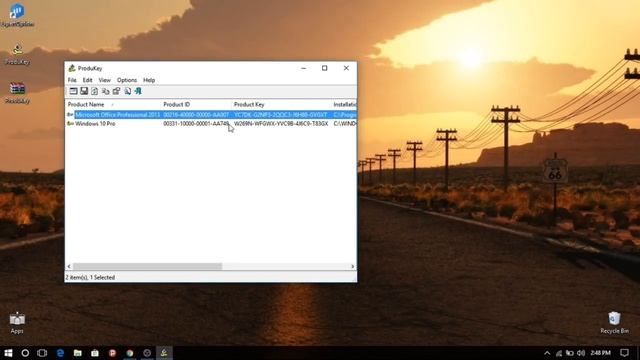Viewport: 640px width, 360px height.
Task: Open Task View from the taskbar
Action: 42,353
